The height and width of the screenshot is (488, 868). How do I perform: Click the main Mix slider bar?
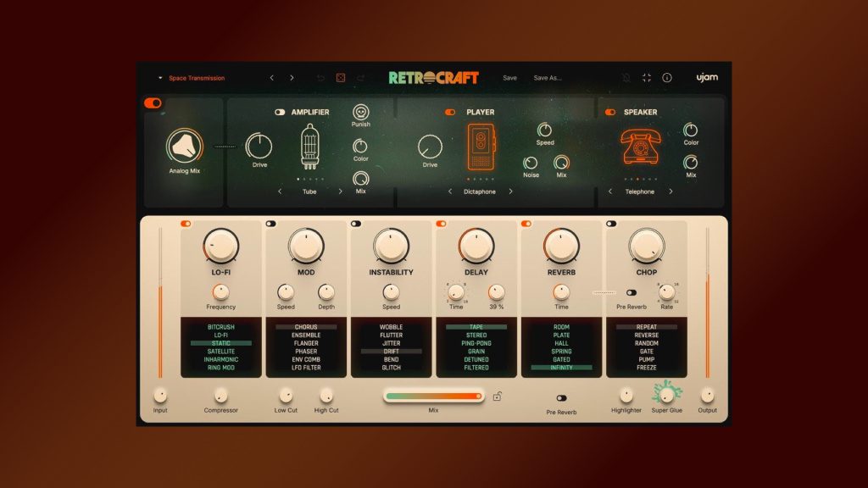point(433,396)
